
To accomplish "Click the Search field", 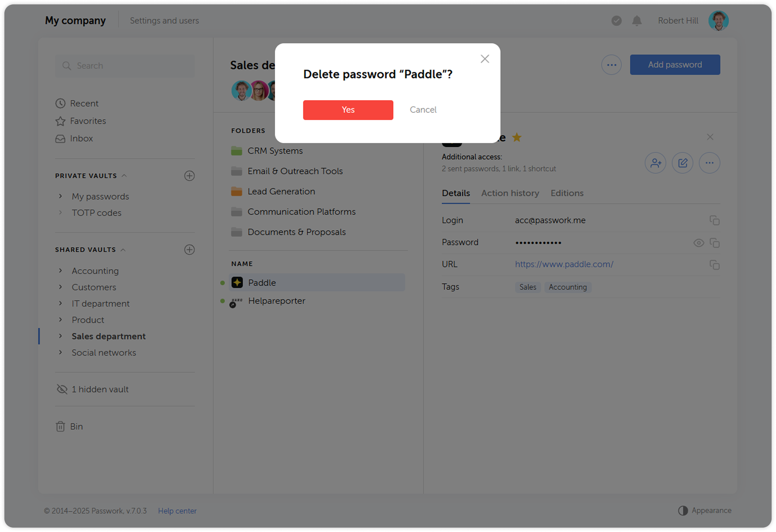I will click(125, 66).
